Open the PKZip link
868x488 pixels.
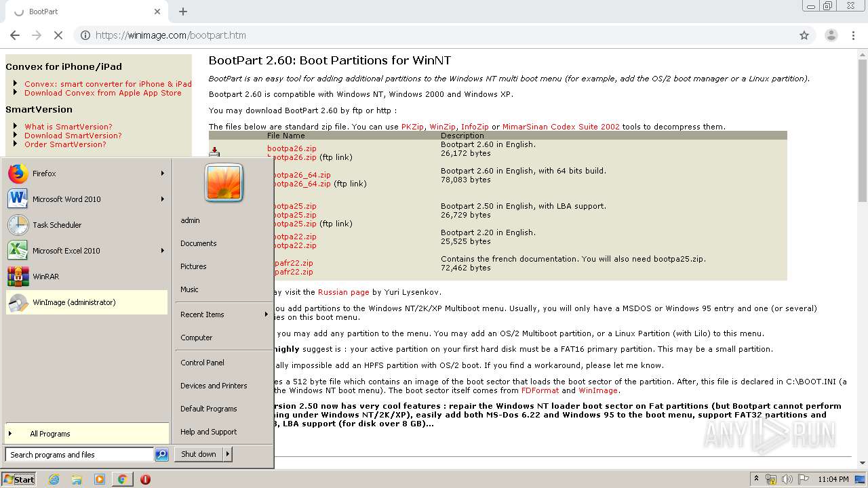pos(412,127)
